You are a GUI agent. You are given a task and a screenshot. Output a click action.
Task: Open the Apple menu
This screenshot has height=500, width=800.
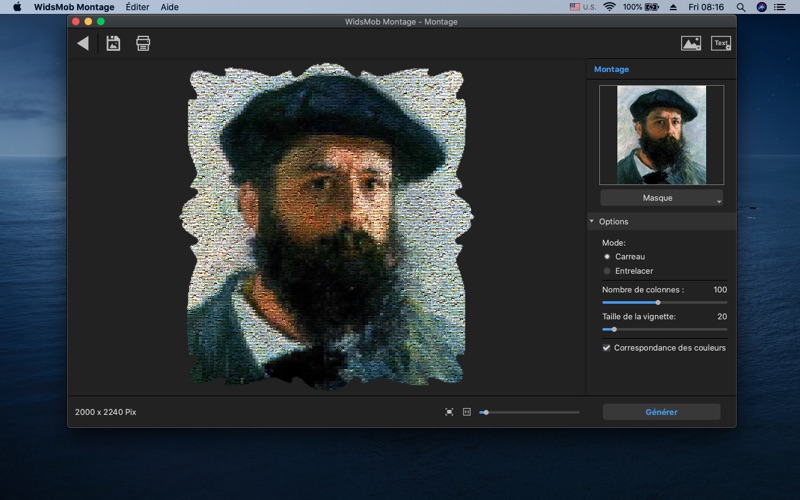[x=17, y=7]
